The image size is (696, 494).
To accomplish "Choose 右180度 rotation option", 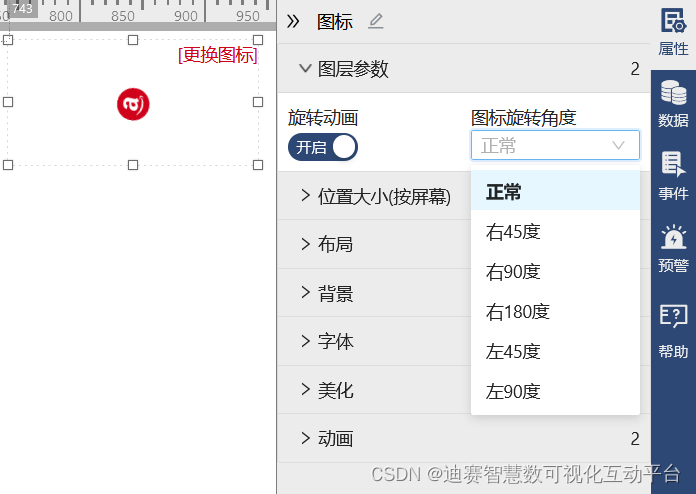I will click(x=555, y=312).
